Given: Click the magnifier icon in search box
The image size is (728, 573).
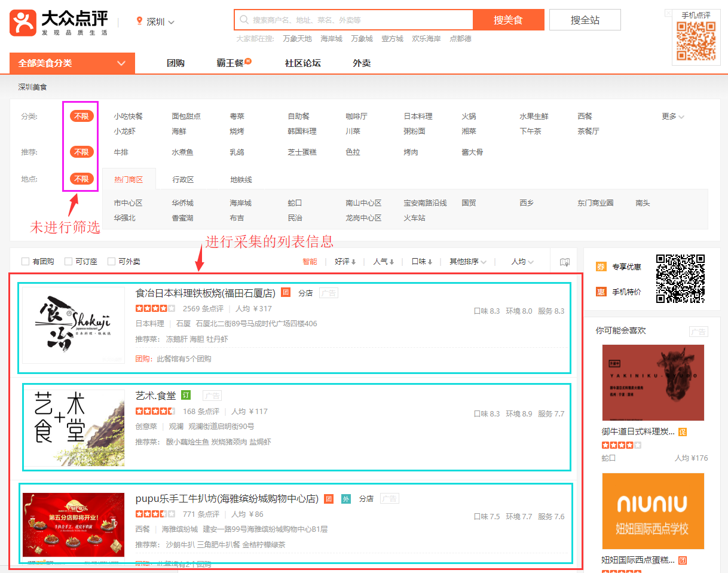Looking at the screenshot, I should pos(244,20).
